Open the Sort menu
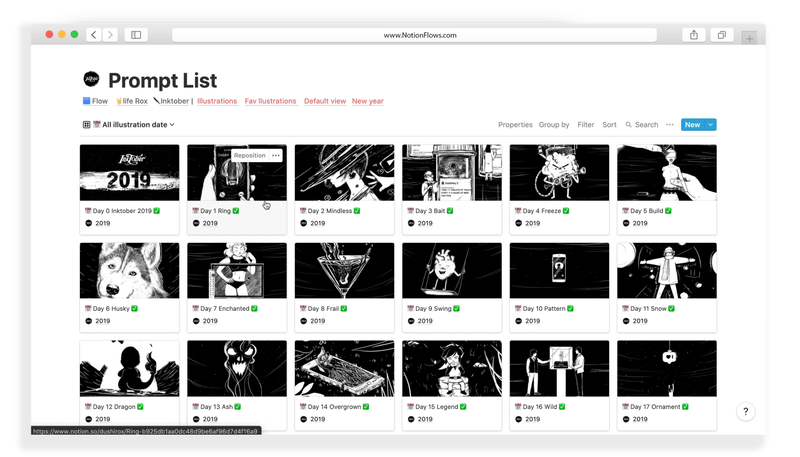The width and height of the screenshot is (800, 457). 609,125
